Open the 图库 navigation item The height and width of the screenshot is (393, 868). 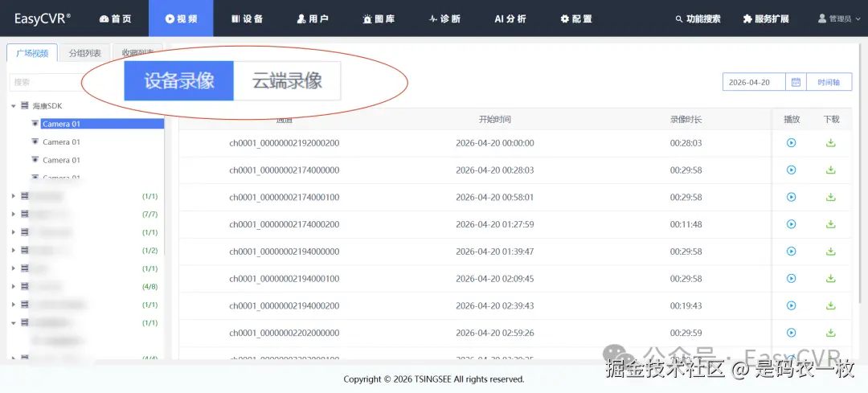coord(379,18)
